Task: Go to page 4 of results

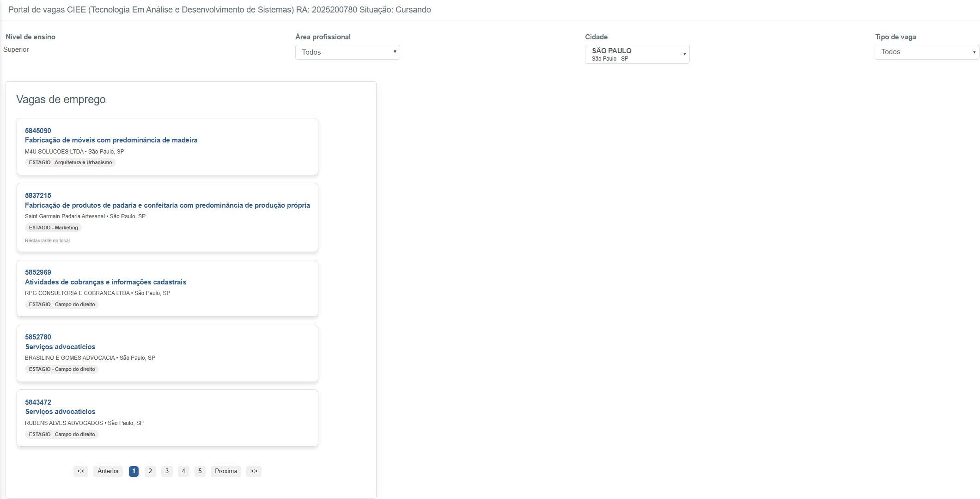Action: pyautogui.click(x=183, y=471)
